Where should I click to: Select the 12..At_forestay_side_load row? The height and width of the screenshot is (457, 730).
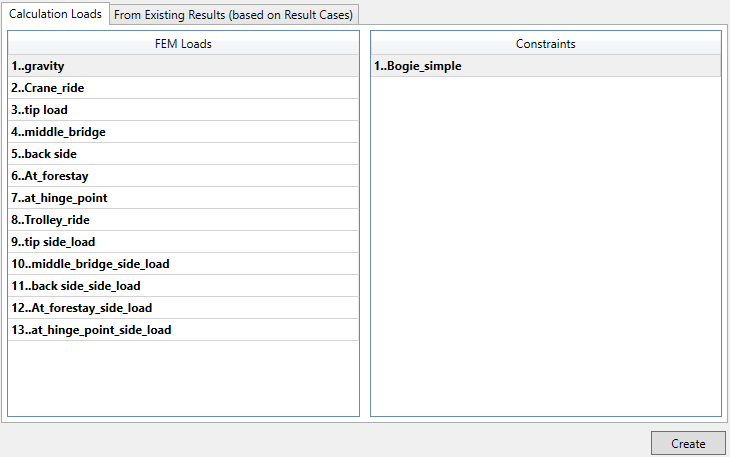tap(82, 308)
